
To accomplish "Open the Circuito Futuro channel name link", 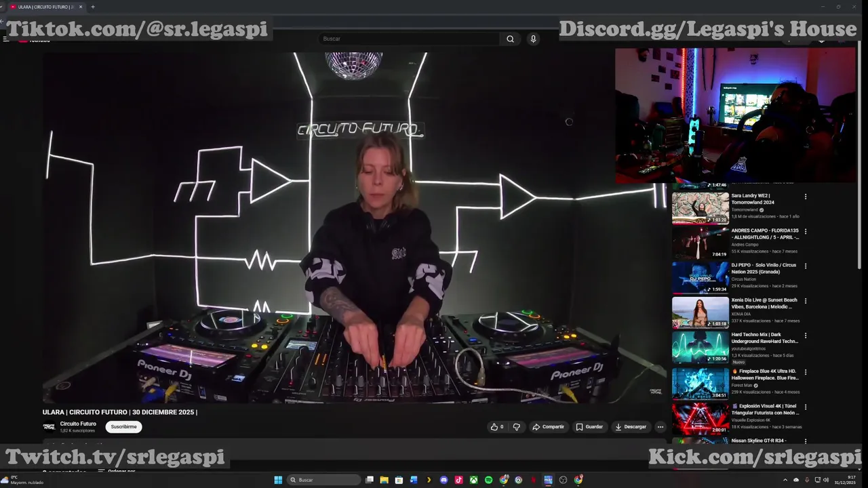I will tap(78, 424).
